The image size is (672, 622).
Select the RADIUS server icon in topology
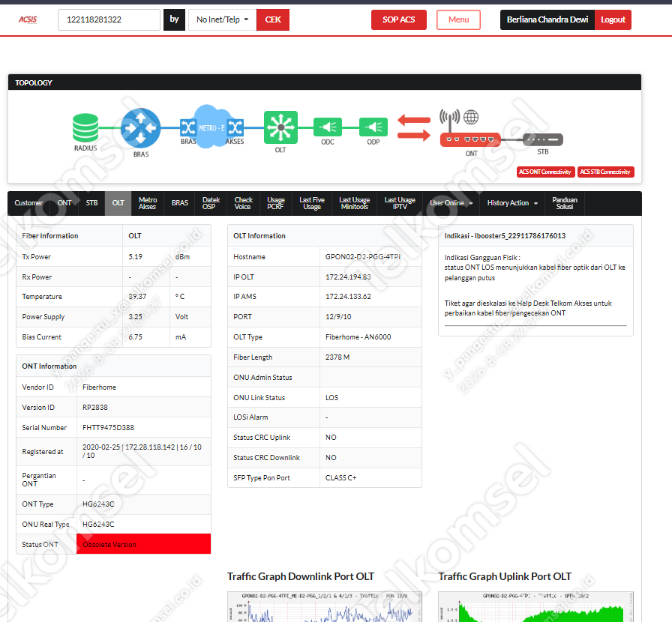click(x=85, y=127)
